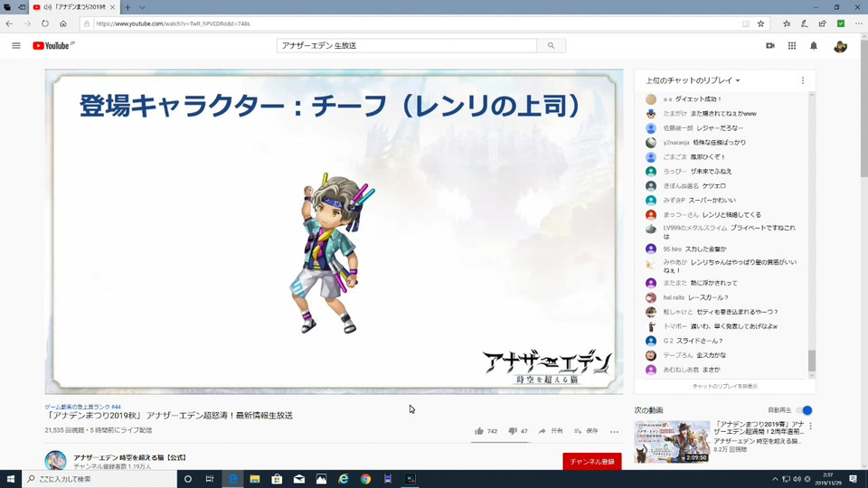Open the Action Center notifications icon
This screenshot has width=868, height=488.
pos(853,479)
